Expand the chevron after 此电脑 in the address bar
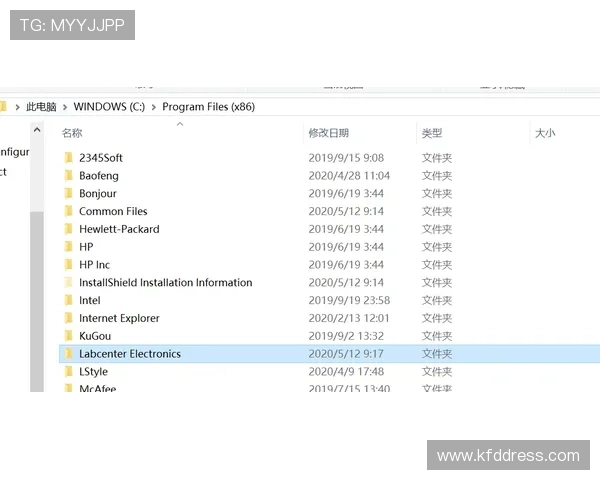Image resolution: width=600 pixels, height=480 pixels. point(65,107)
